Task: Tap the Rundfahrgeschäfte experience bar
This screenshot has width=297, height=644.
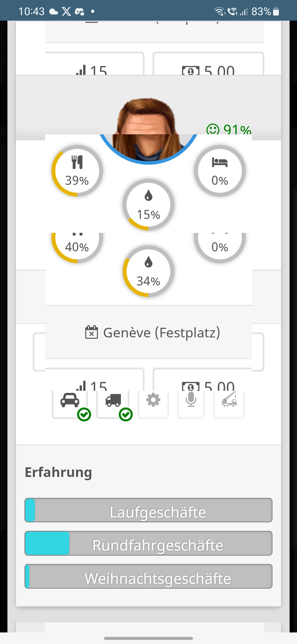Action: (x=148, y=543)
